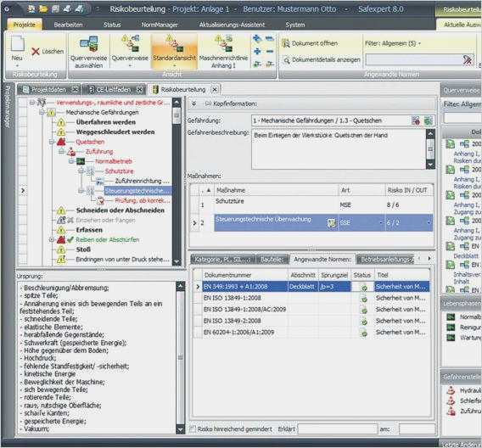The image size is (482, 448).
Task: Click Dokument öffnen icon
Action: 286,43
